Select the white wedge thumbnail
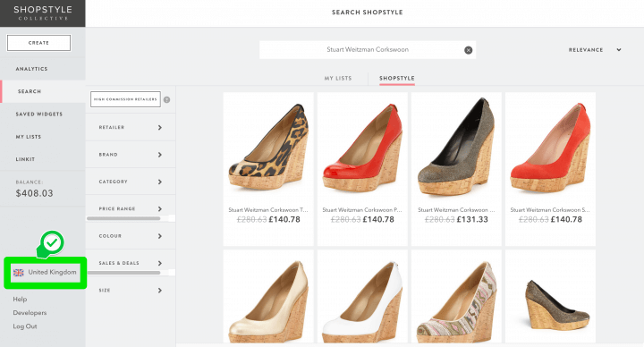The height and width of the screenshot is (347, 644). click(362, 300)
